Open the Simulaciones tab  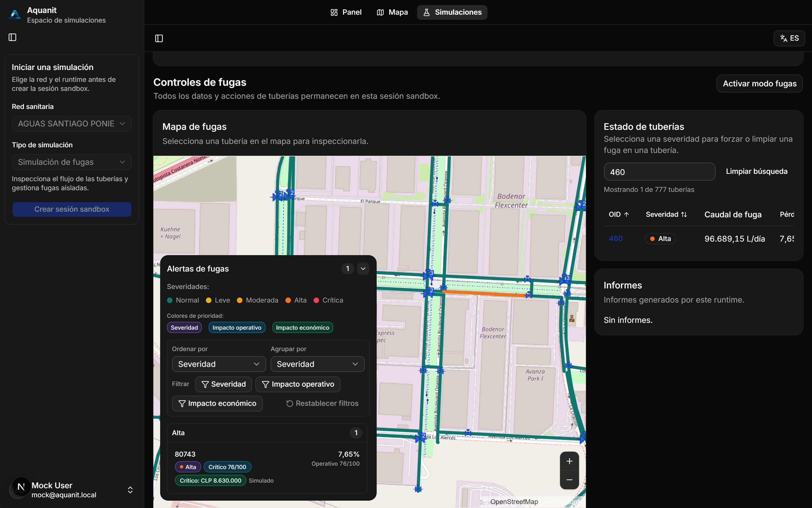[452, 12]
